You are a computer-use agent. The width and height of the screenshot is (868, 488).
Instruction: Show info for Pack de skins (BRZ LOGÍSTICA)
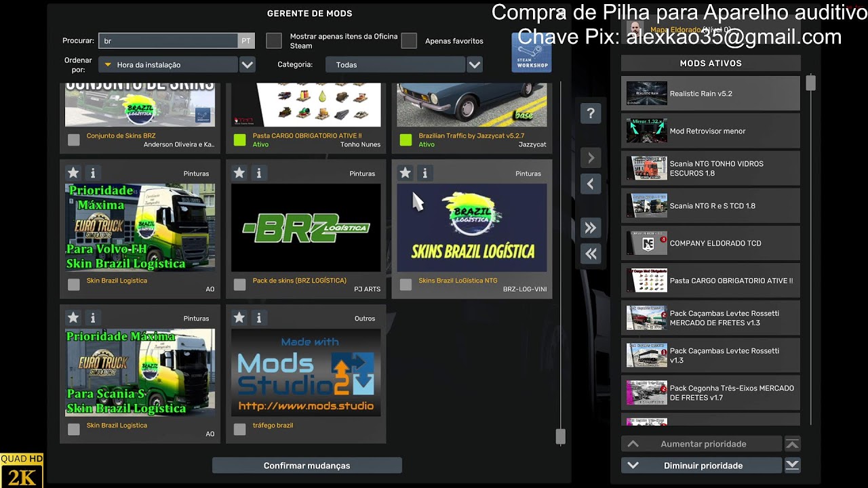tap(258, 173)
